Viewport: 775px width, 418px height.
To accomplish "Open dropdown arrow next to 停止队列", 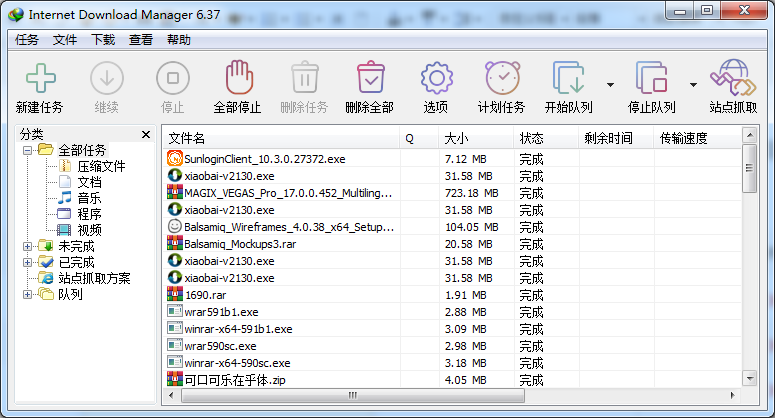I will click(x=693, y=85).
